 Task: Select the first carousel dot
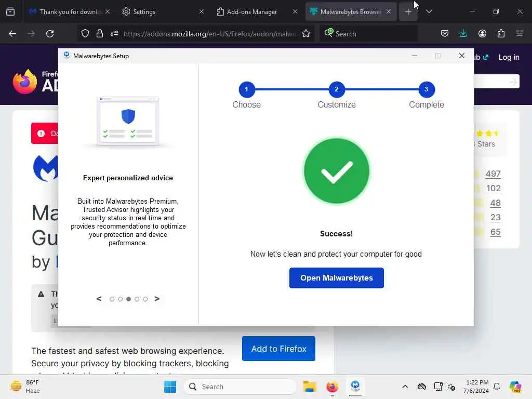coord(112,299)
